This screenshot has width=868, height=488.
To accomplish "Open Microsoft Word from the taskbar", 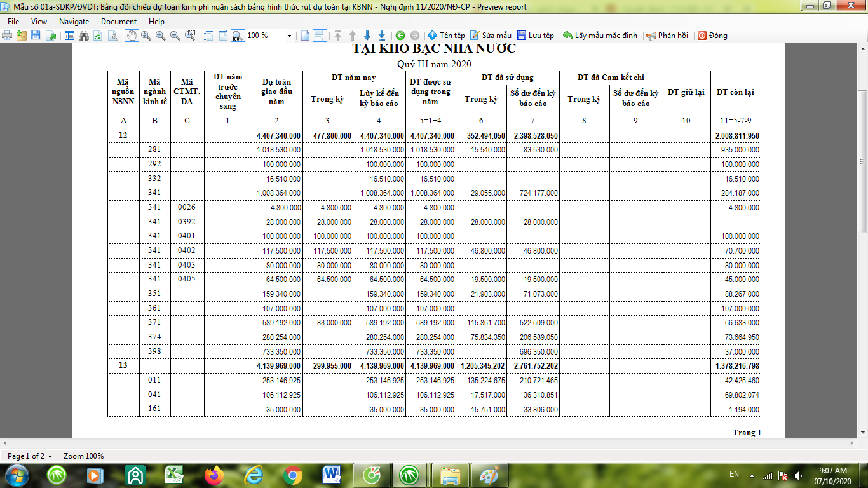I will tap(332, 475).
